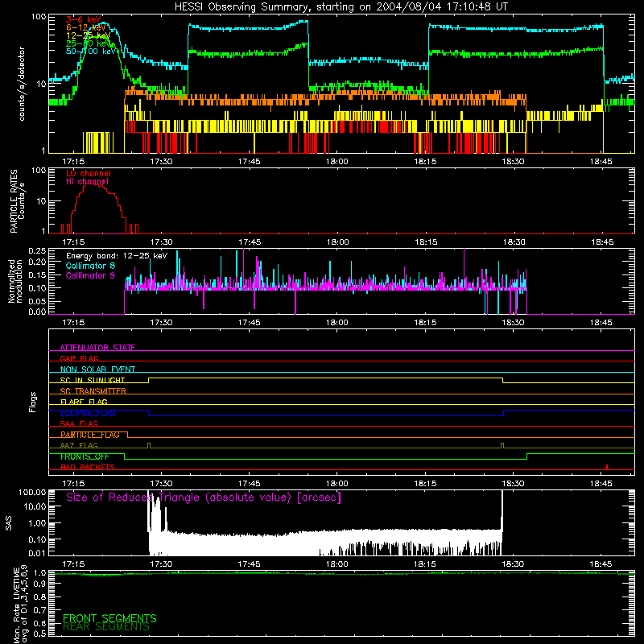This screenshot has width=644, height=644.
Task: Select the 6-12 keV legend label
Action: (x=85, y=27)
